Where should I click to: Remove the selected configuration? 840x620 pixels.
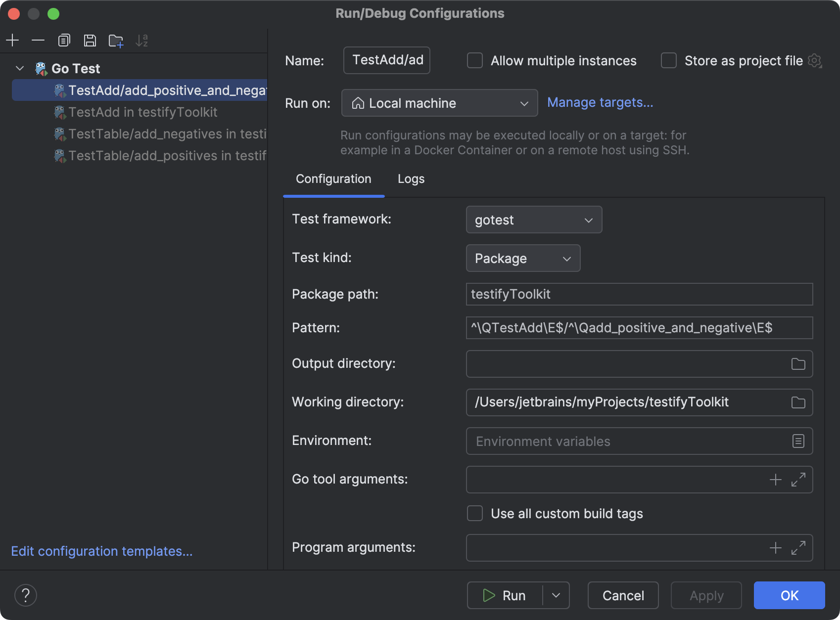click(x=38, y=40)
